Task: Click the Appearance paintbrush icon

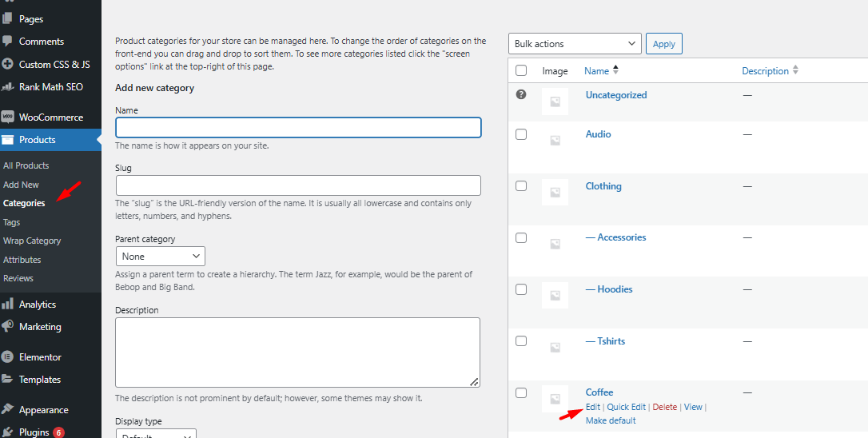Action: [x=8, y=410]
